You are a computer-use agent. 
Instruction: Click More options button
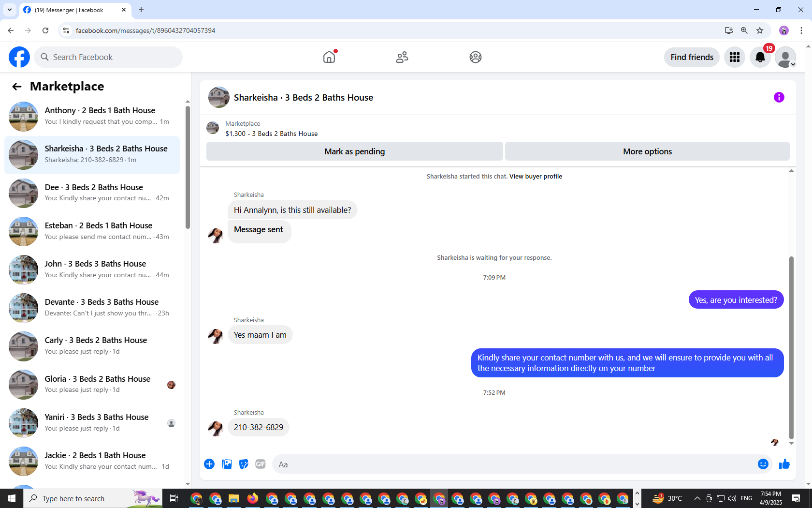[x=647, y=151]
